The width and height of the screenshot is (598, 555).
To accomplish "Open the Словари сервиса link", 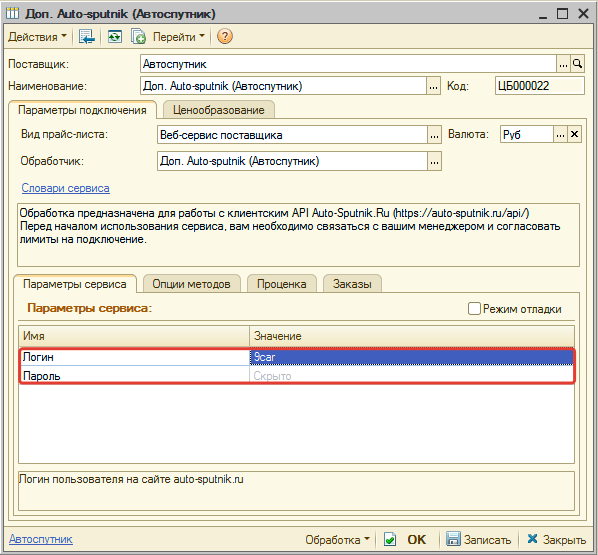I will [66, 188].
